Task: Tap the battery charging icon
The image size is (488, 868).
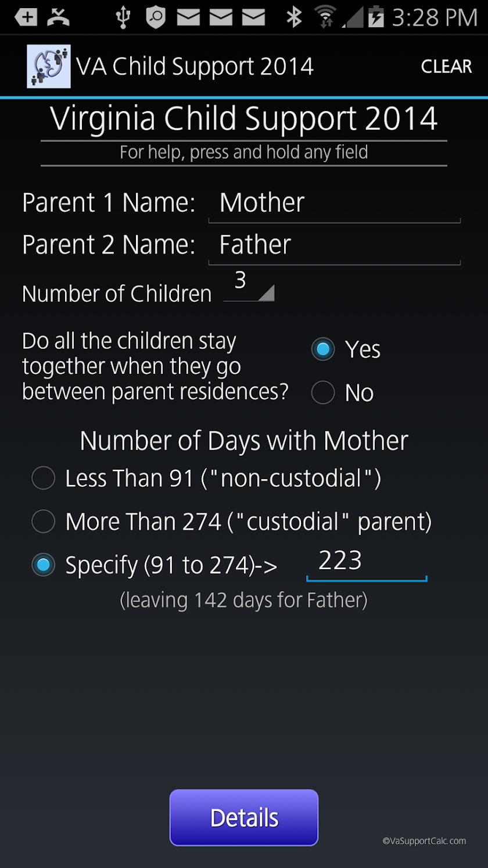Action: pyautogui.click(x=376, y=17)
